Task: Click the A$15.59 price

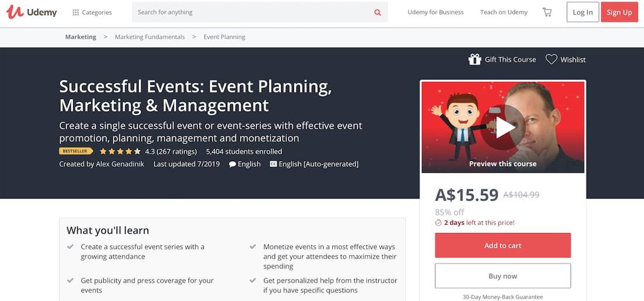Action: [467, 195]
